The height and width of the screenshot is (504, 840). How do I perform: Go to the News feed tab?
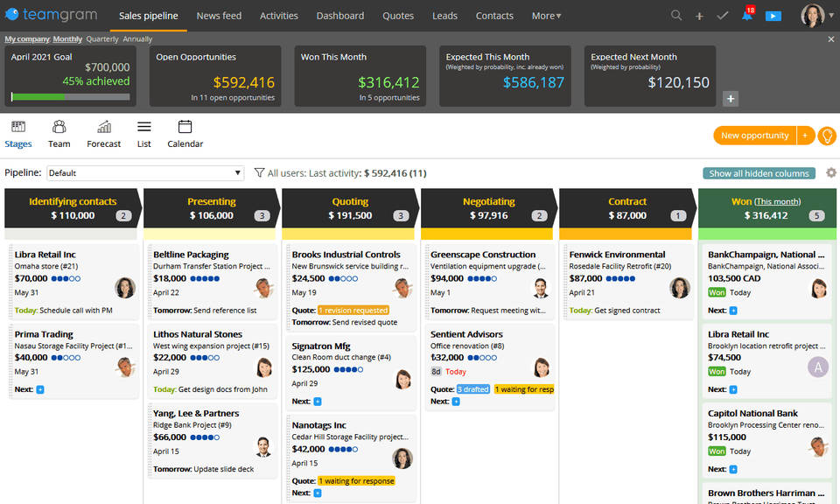pyautogui.click(x=219, y=16)
